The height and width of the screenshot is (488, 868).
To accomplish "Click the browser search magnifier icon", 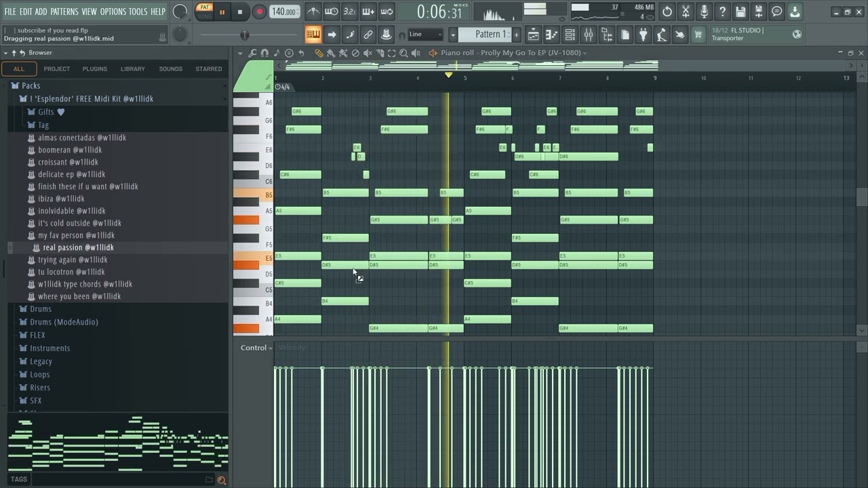I will 221,480.
